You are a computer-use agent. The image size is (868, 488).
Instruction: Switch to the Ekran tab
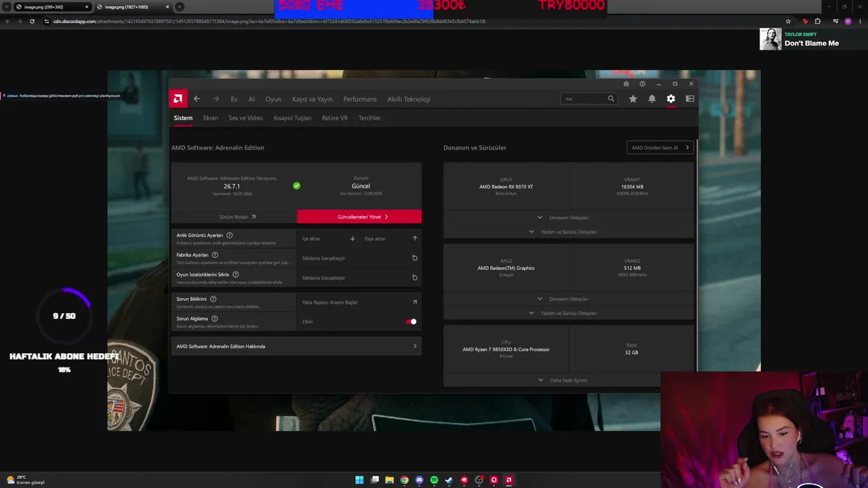tap(211, 118)
